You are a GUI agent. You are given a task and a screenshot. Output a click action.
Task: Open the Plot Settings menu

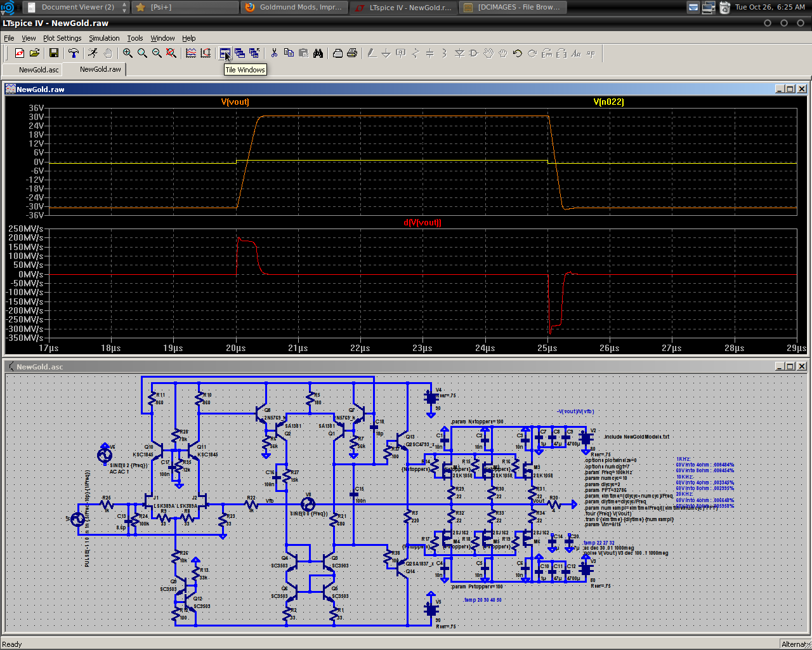62,38
